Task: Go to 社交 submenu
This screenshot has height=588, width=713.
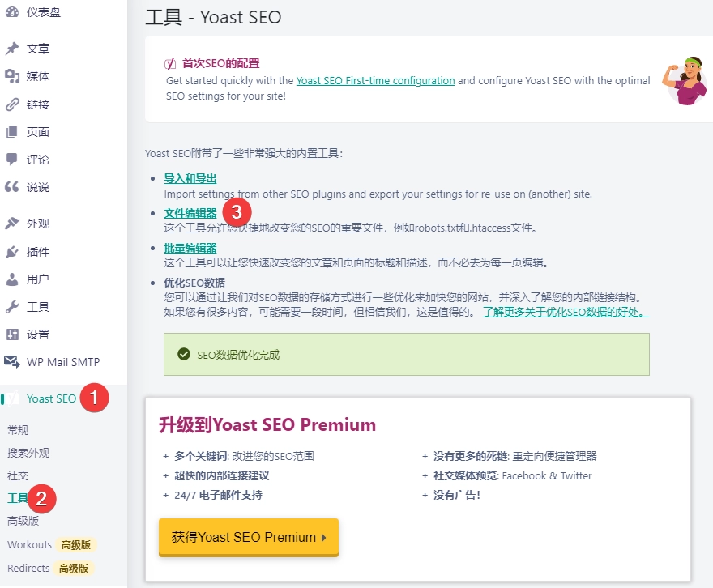Action: click(18, 475)
